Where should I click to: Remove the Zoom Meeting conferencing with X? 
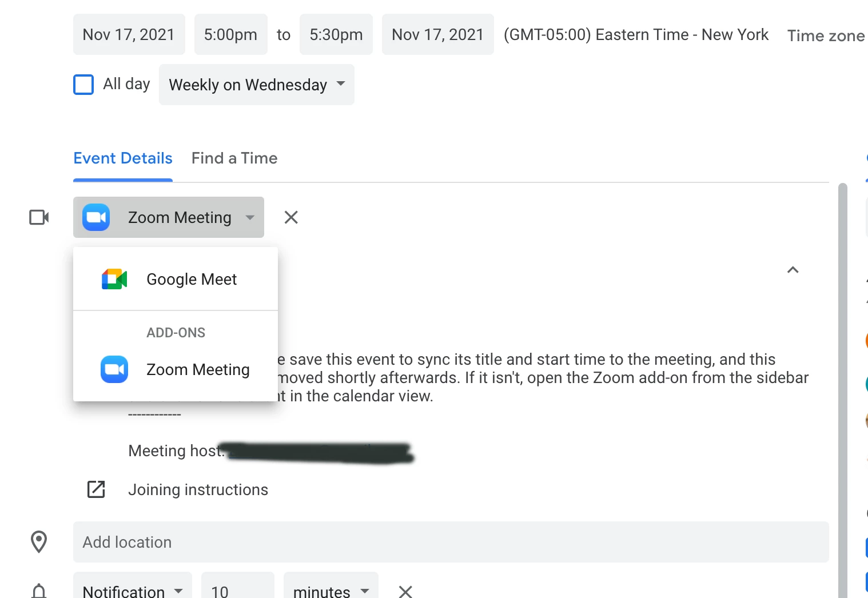[291, 217]
